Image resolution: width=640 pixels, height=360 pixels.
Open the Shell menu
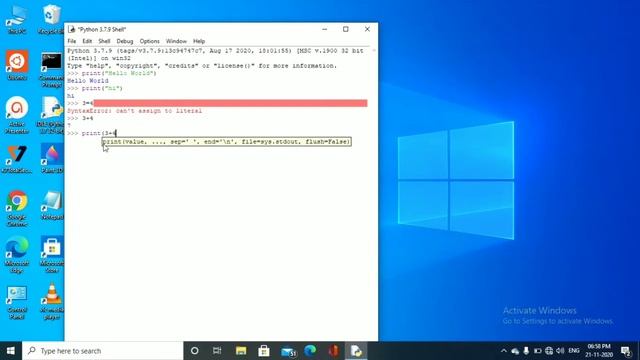pos(104,41)
